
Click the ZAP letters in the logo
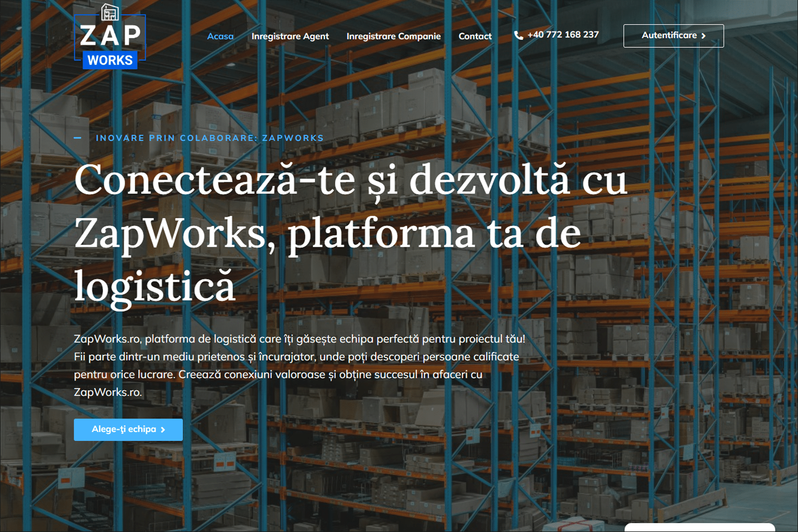click(110, 35)
